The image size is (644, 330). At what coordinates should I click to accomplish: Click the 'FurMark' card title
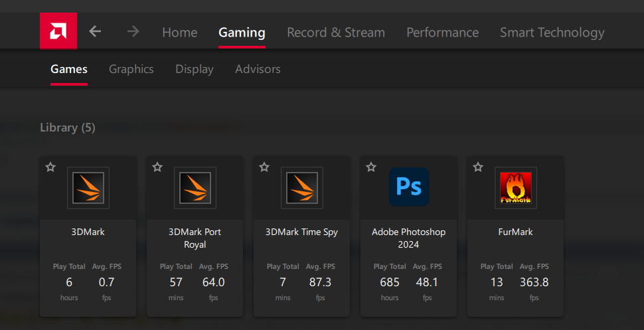click(515, 232)
